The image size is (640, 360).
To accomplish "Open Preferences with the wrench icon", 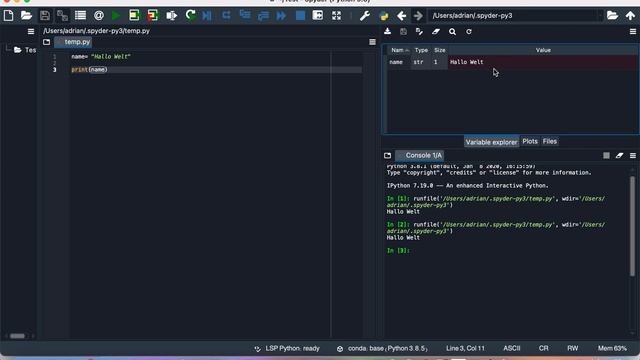I will coord(364,16).
